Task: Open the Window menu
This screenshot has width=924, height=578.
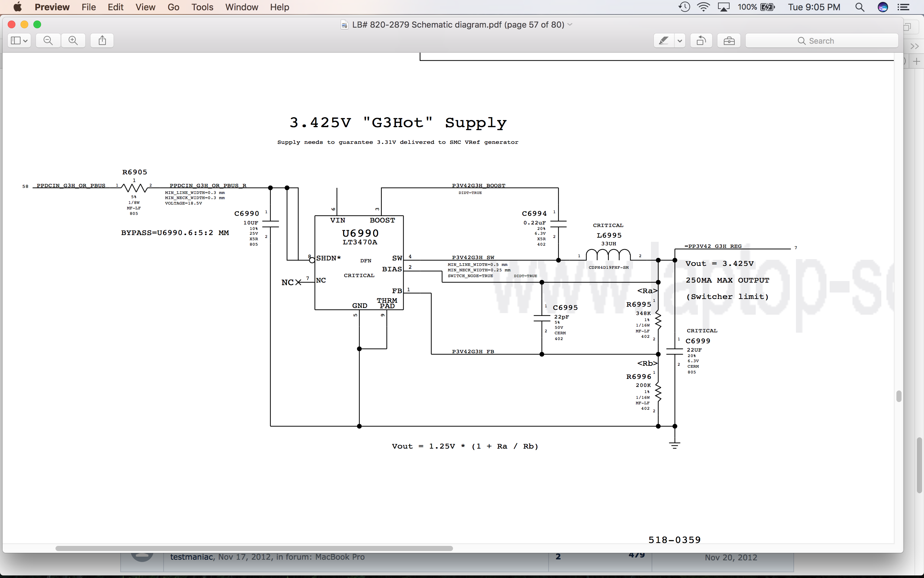Action: [242, 7]
